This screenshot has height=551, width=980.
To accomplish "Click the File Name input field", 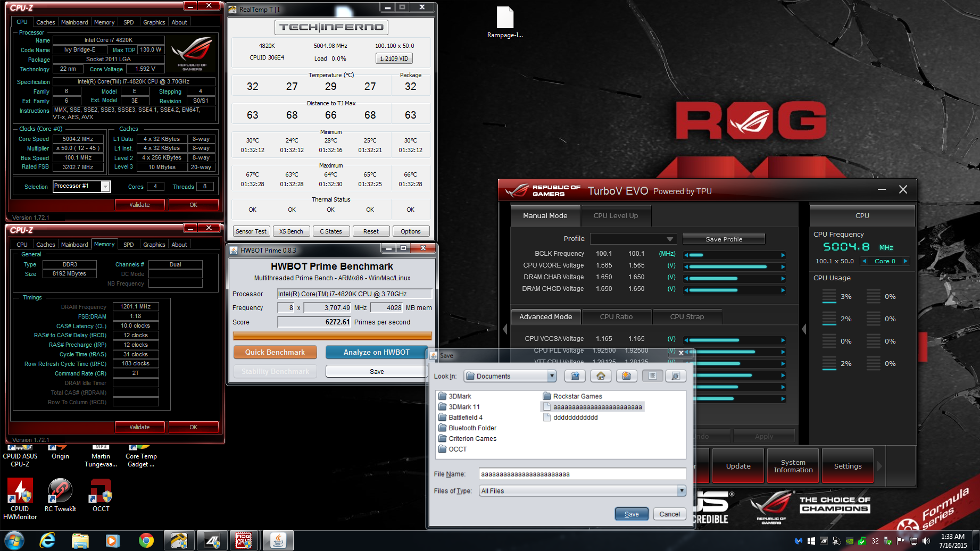I will 583,474.
